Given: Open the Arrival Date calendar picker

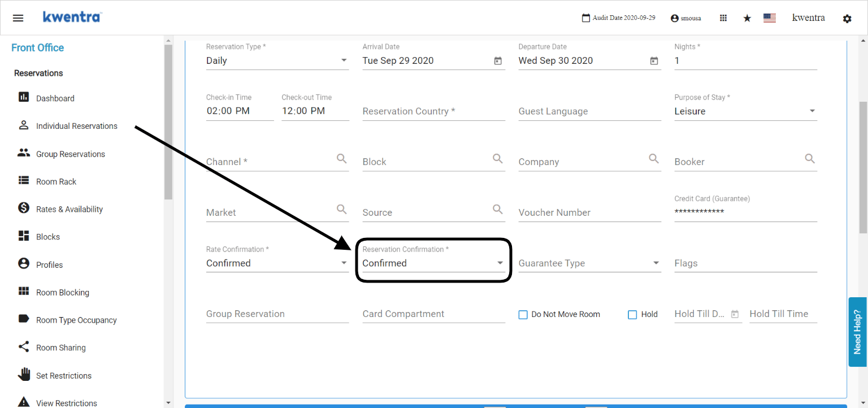Looking at the screenshot, I should 498,61.
